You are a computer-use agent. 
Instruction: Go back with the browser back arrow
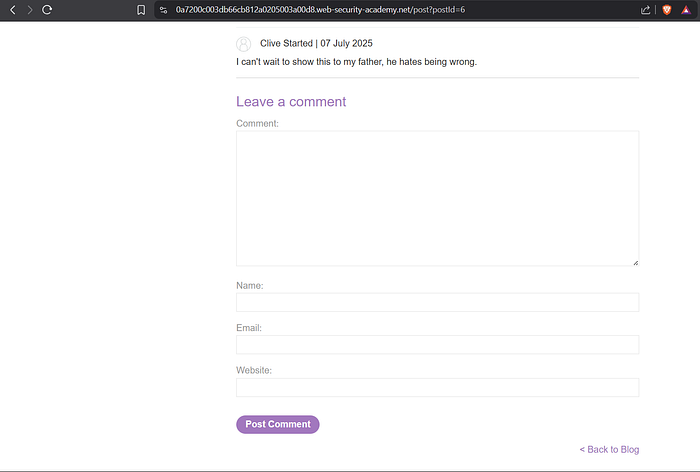coord(13,9)
